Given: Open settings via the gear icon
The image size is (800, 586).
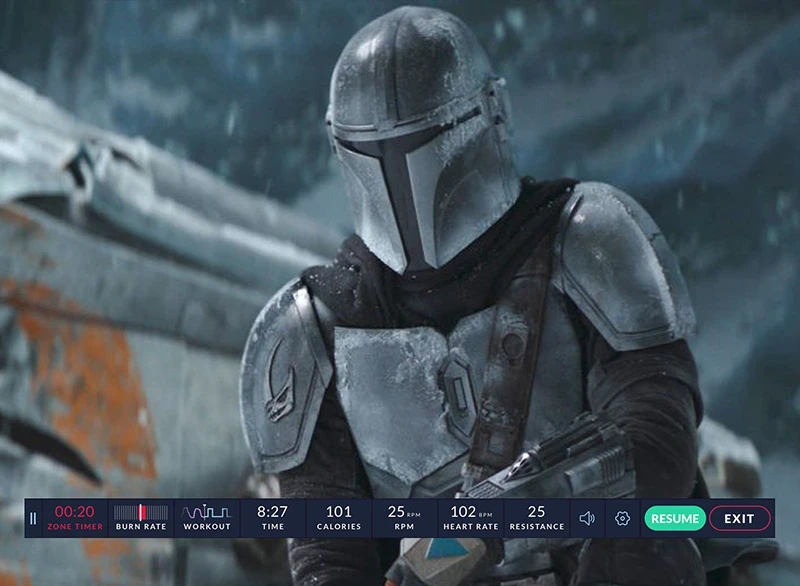Looking at the screenshot, I should [622, 519].
